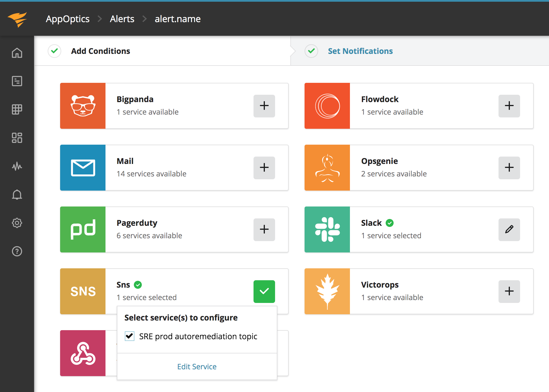Uncheck SRE prod autoremediation topic checkbox
Screen dimensions: 549x392
pyautogui.click(x=130, y=336)
